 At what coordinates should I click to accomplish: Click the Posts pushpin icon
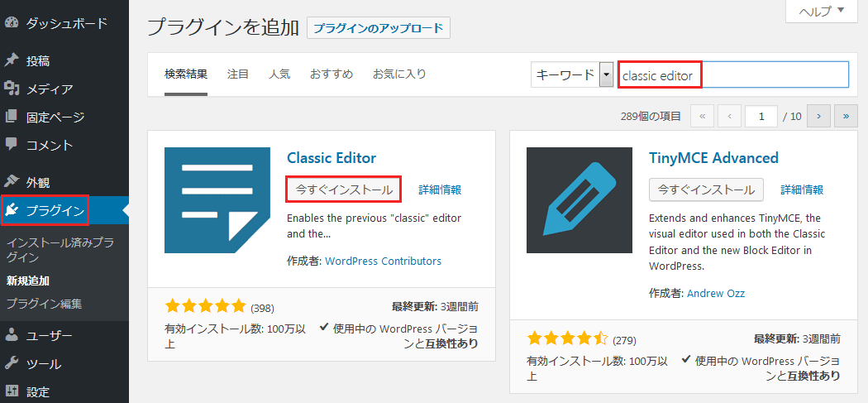[x=12, y=60]
